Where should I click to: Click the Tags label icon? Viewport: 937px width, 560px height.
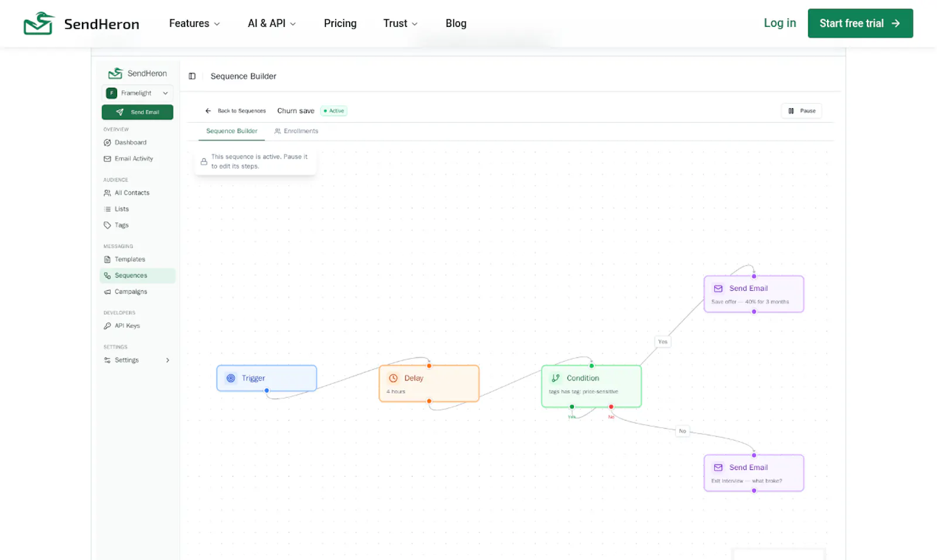coord(107,225)
